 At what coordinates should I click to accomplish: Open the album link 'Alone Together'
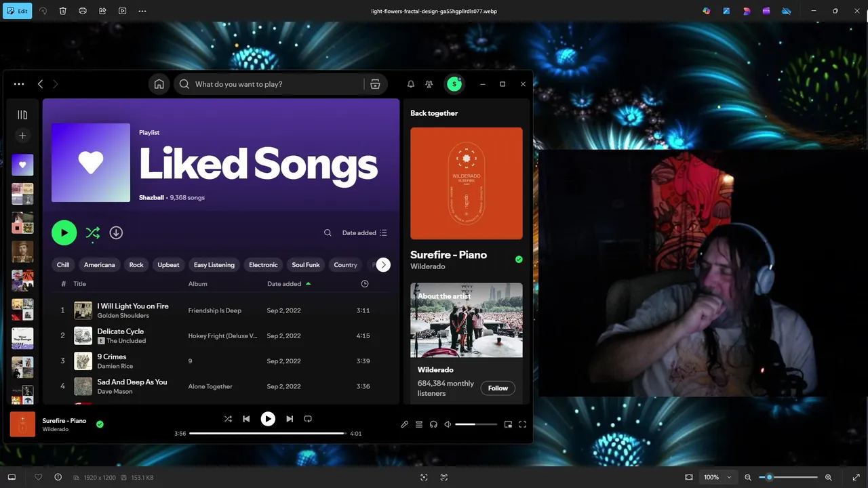(210, 386)
